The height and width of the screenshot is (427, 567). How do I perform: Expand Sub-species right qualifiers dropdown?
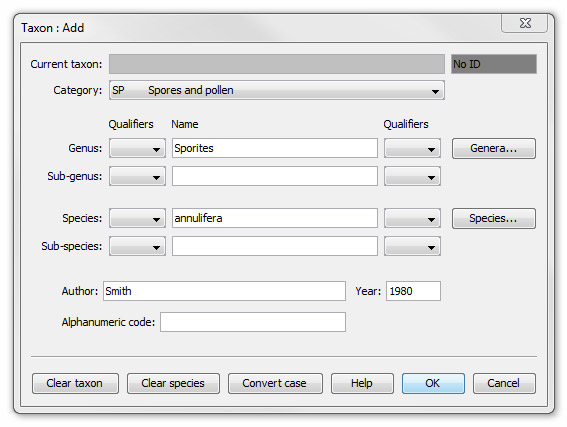tap(412, 247)
